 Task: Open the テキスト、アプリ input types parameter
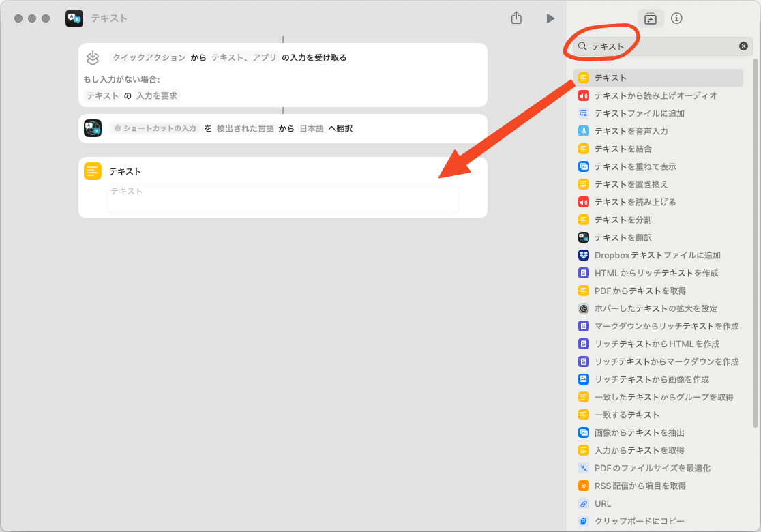click(x=243, y=57)
